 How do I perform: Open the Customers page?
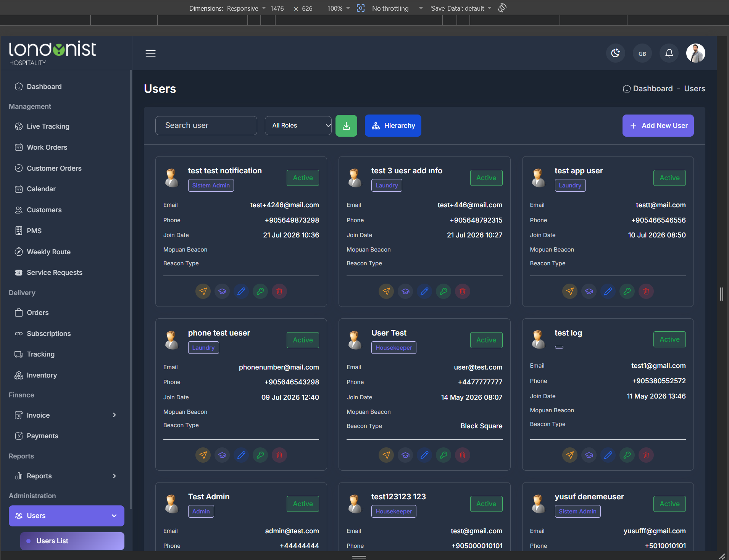pyautogui.click(x=44, y=210)
